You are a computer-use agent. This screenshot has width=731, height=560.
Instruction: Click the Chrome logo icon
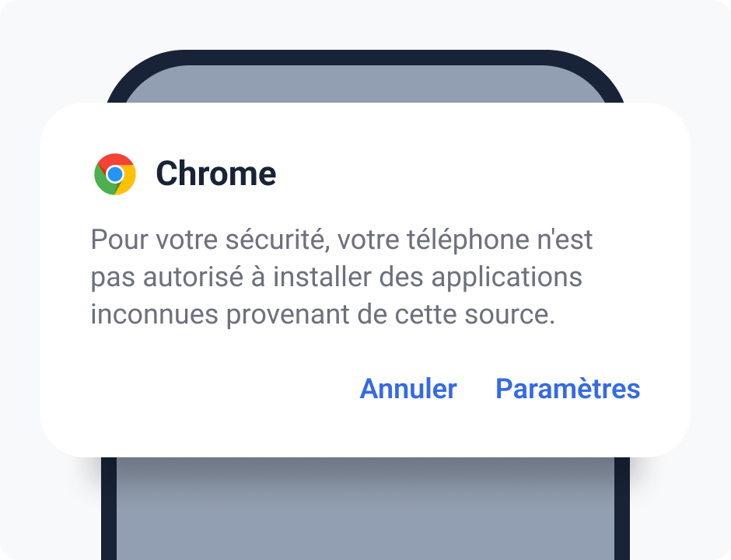tap(115, 174)
